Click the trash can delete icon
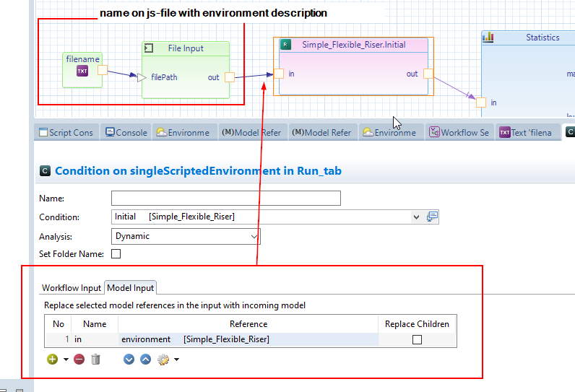The image size is (575, 392). coord(95,359)
